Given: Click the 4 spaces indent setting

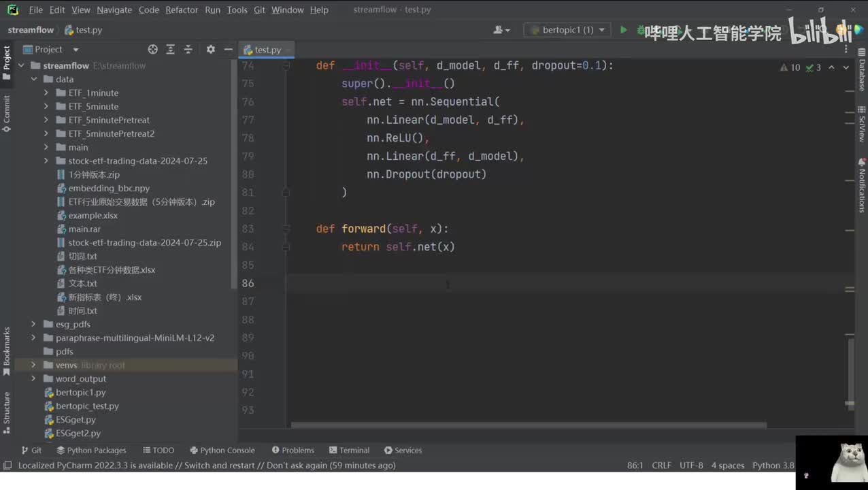Looking at the screenshot, I should (x=728, y=465).
